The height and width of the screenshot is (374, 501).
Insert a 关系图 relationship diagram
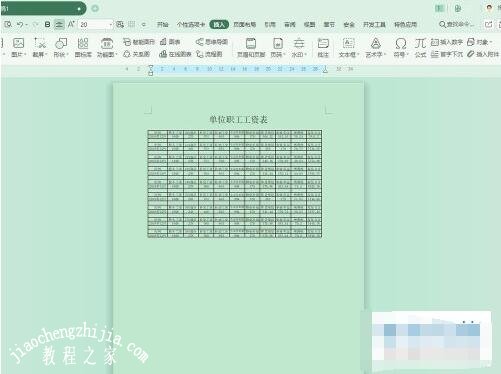(136, 54)
